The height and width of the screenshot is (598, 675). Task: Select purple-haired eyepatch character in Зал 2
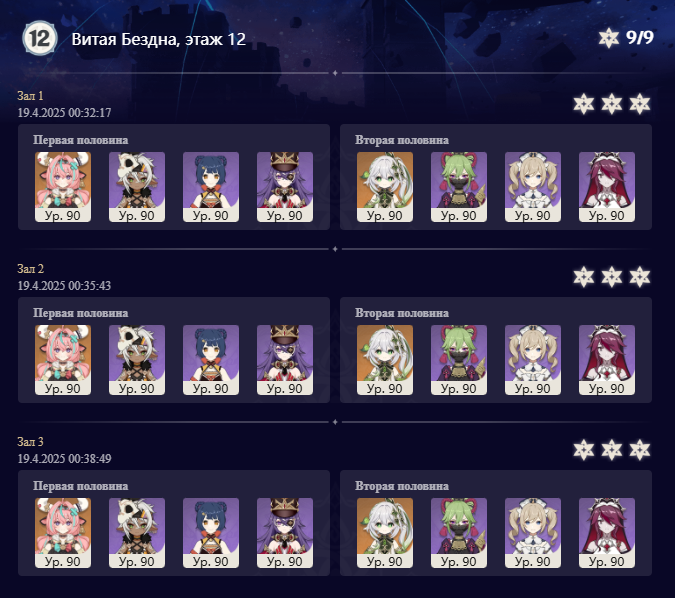tap(285, 360)
